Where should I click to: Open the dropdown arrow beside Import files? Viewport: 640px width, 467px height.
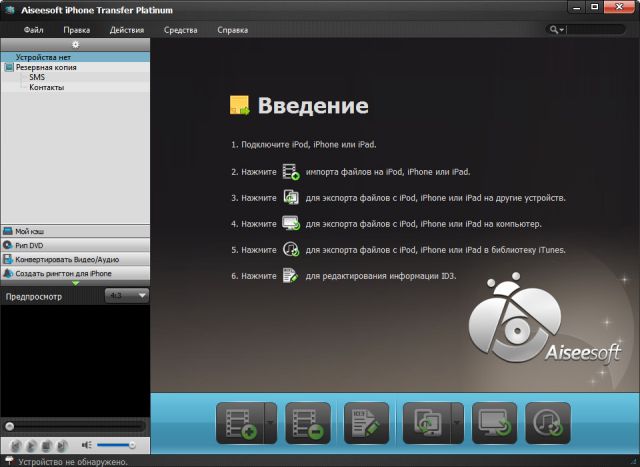pos(271,423)
